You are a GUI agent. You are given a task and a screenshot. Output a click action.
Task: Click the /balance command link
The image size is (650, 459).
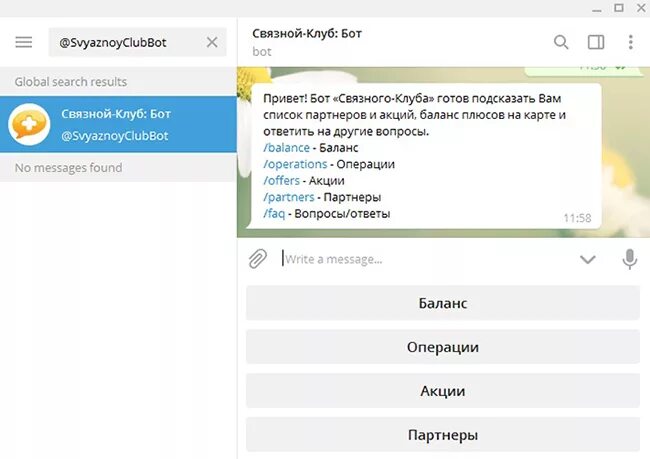286,148
